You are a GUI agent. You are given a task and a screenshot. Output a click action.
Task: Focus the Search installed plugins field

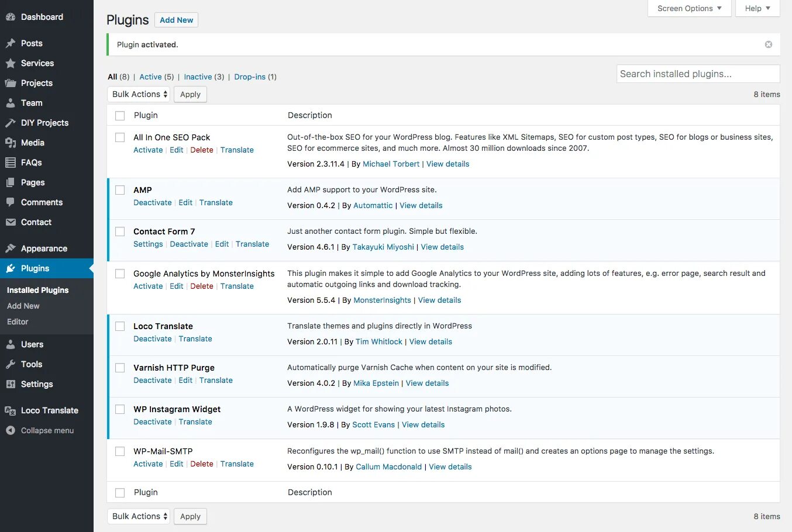697,74
